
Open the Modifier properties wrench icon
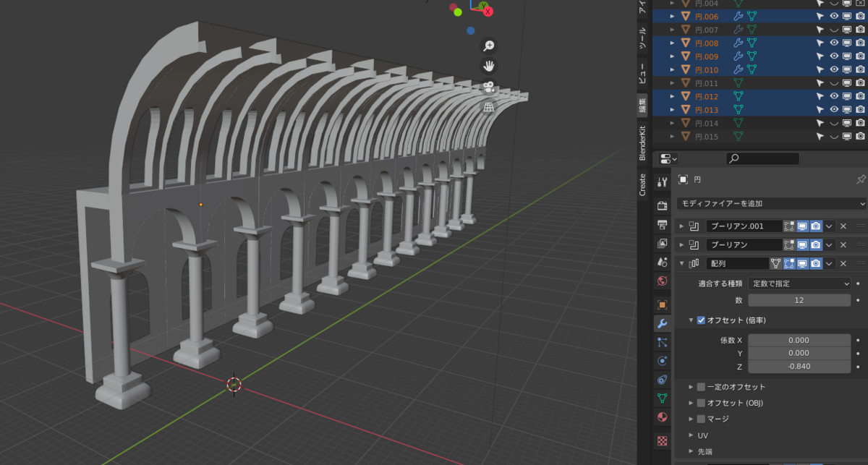(x=662, y=323)
